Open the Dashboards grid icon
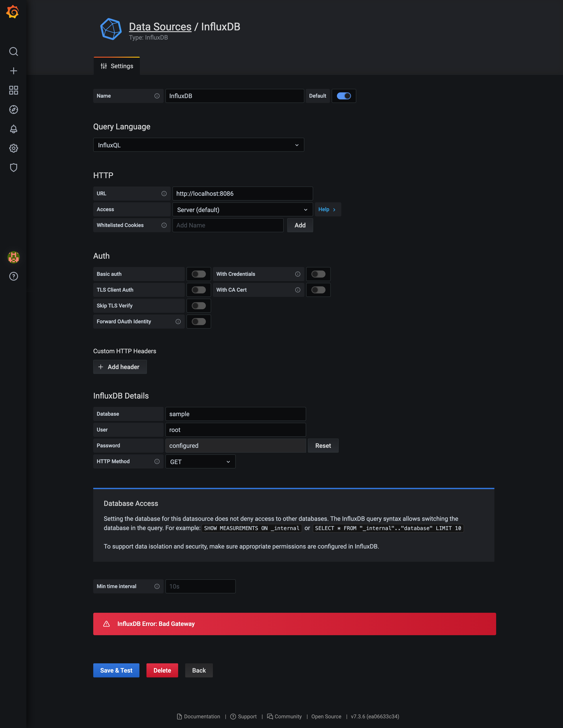The width and height of the screenshot is (563, 728). [13, 90]
